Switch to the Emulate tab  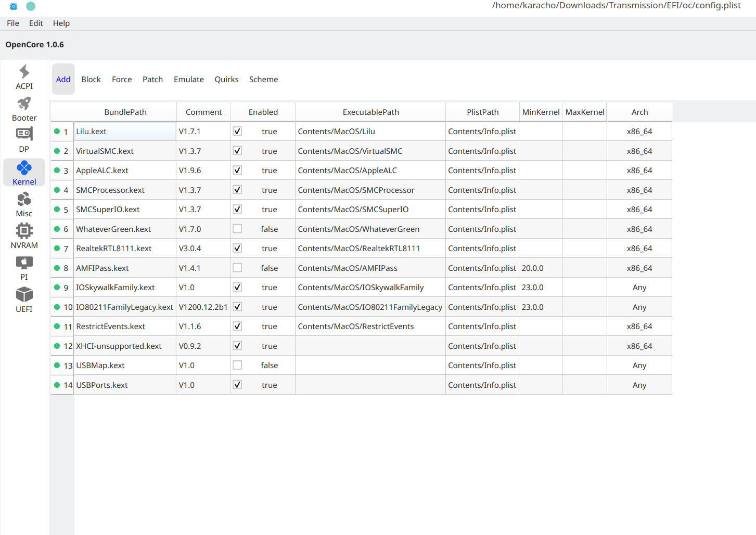pyautogui.click(x=189, y=79)
